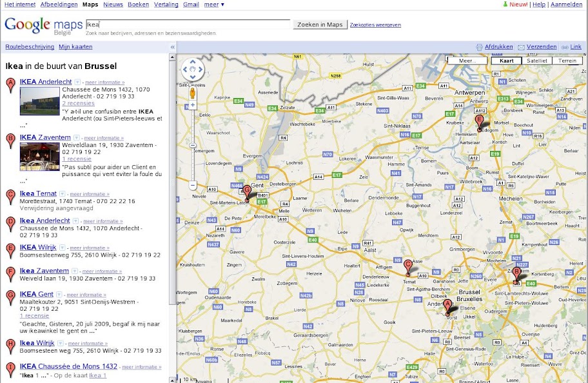This screenshot has width=588, height=383.
Task: Open Mijn kaarten link
Action: 75,47
